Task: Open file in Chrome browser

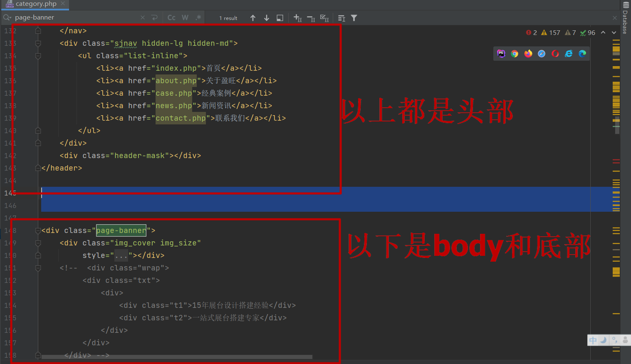Action: point(515,54)
